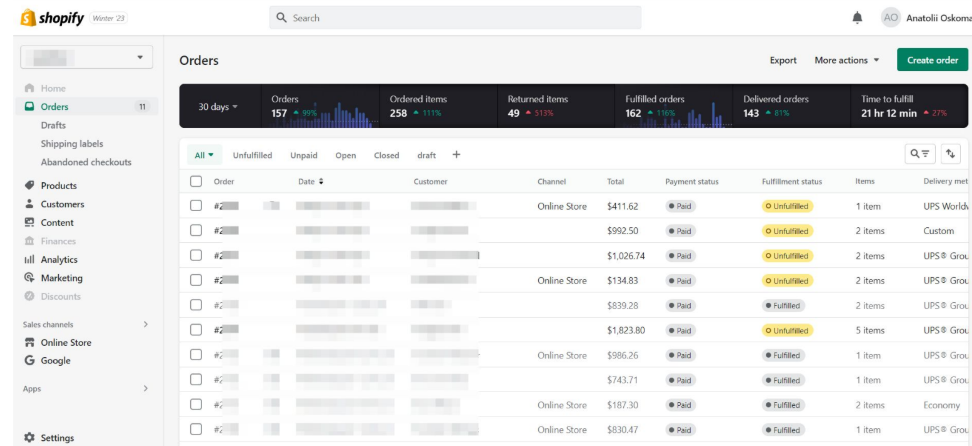Viewport: 972px width, 446px height.
Task: Click the Settings gear icon
Action: coord(29,438)
